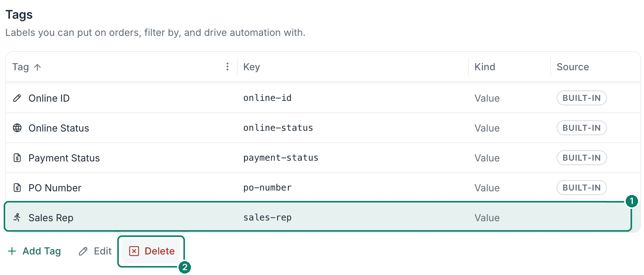Screen dimensions: 644x275
Task: Click the sales-rep key cell
Action: pos(267,217)
